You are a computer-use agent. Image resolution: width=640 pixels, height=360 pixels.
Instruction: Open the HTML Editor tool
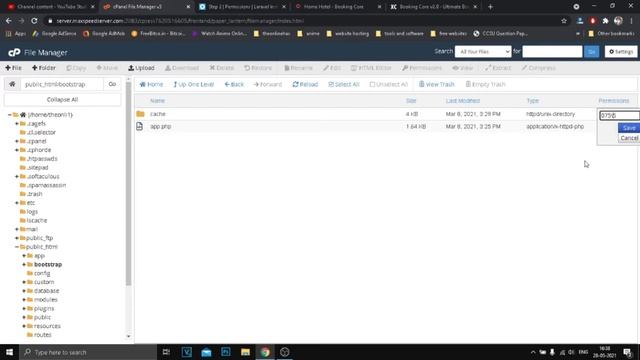(x=371, y=68)
